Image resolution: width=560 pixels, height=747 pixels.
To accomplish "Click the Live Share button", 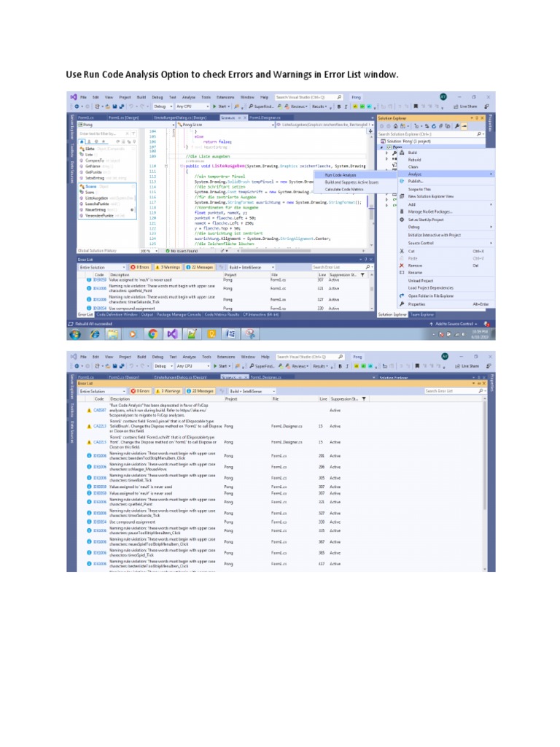I will (467, 106).
